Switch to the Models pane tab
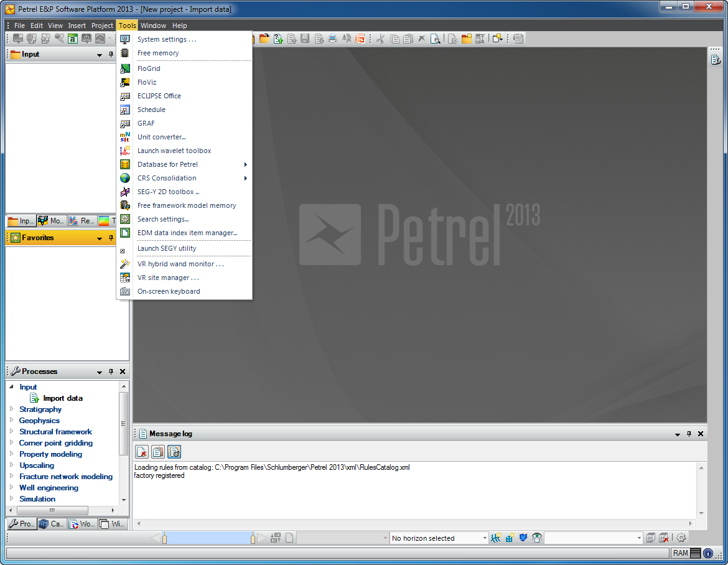Screen dimensions: 728x565 pyautogui.click(x=52, y=221)
